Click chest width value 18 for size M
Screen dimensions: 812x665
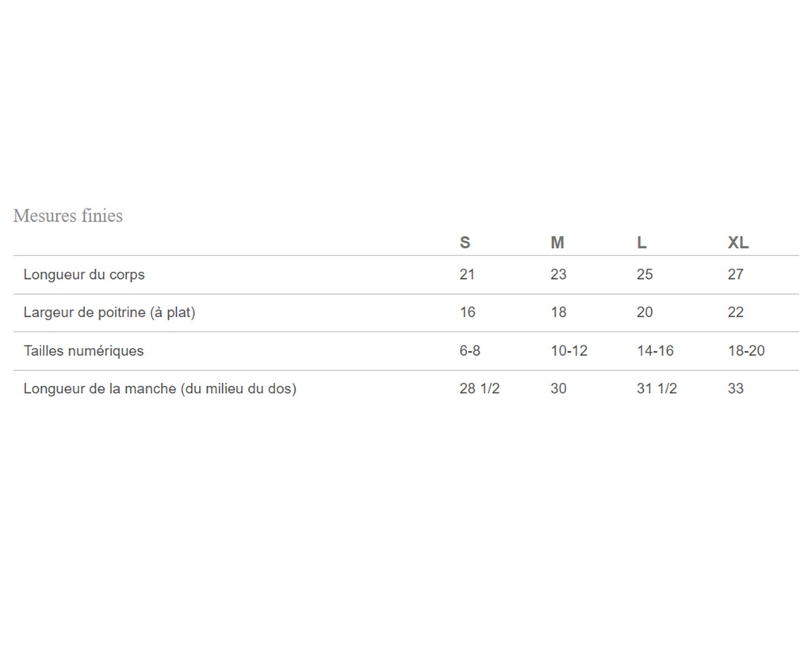pyautogui.click(x=559, y=312)
